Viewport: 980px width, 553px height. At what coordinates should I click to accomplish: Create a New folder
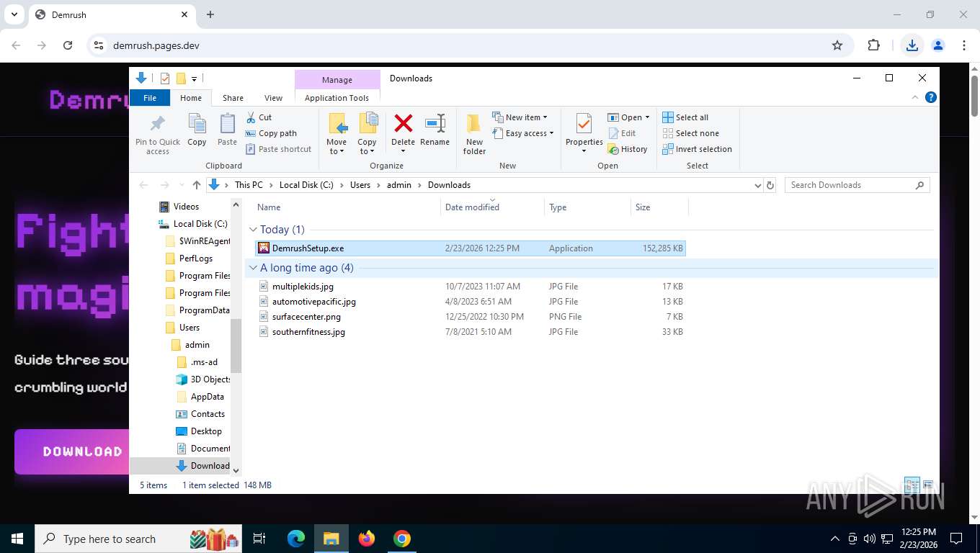474,134
